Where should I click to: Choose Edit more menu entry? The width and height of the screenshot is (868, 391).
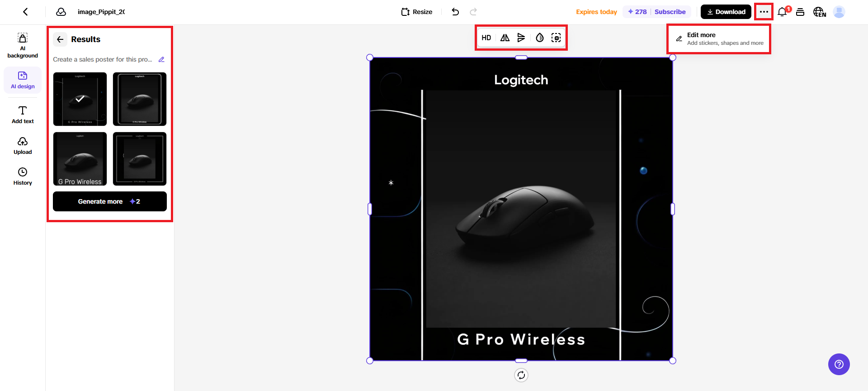[x=719, y=39]
